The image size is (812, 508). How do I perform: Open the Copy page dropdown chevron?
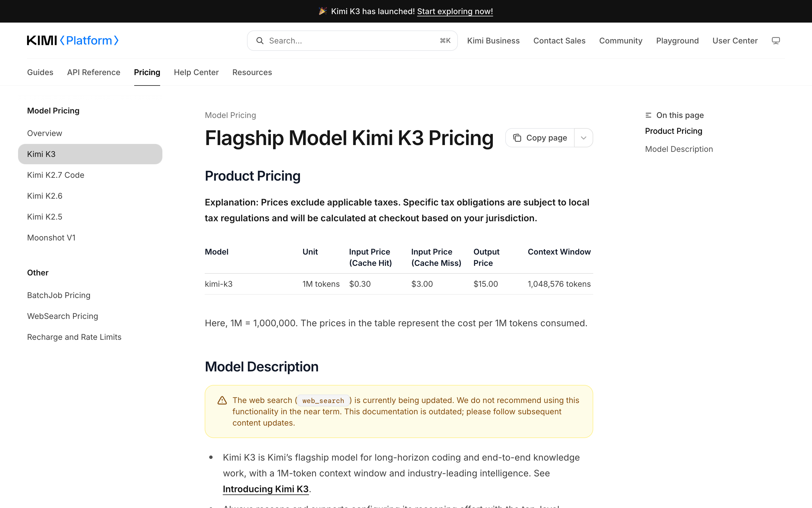pos(584,138)
